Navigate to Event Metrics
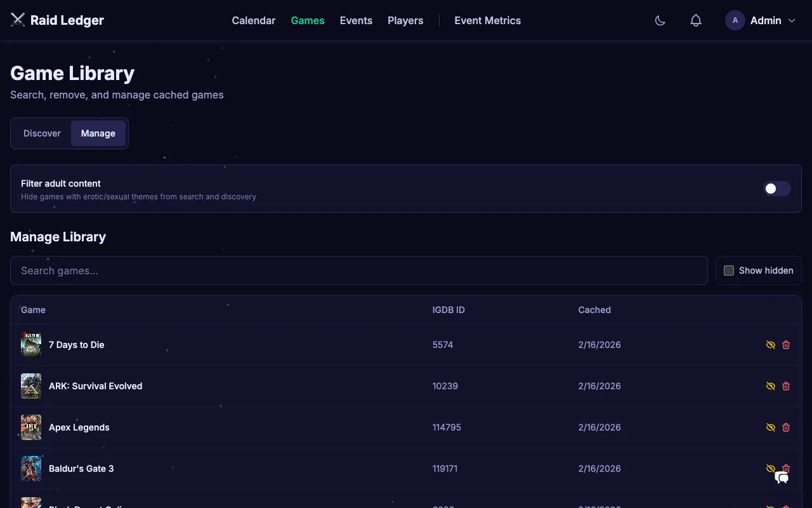The width and height of the screenshot is (812, 508). click(x=487, y=20)
